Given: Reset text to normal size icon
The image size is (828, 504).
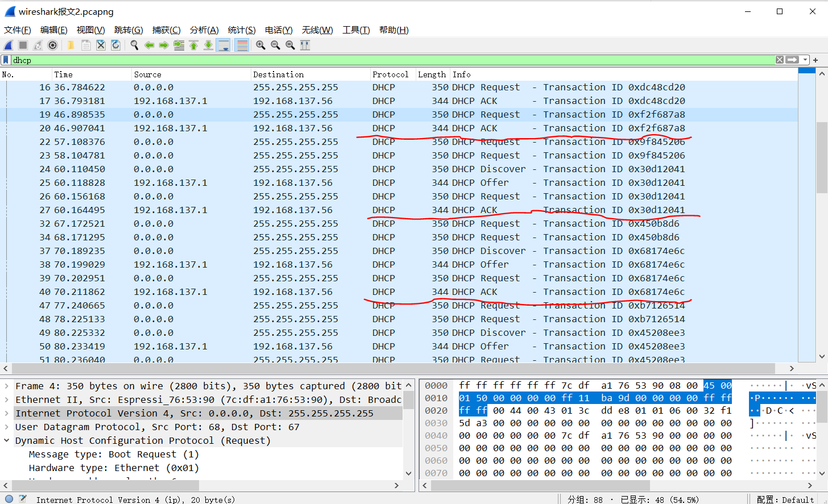Looking at the screenshot, I should [x=290, y=45].
